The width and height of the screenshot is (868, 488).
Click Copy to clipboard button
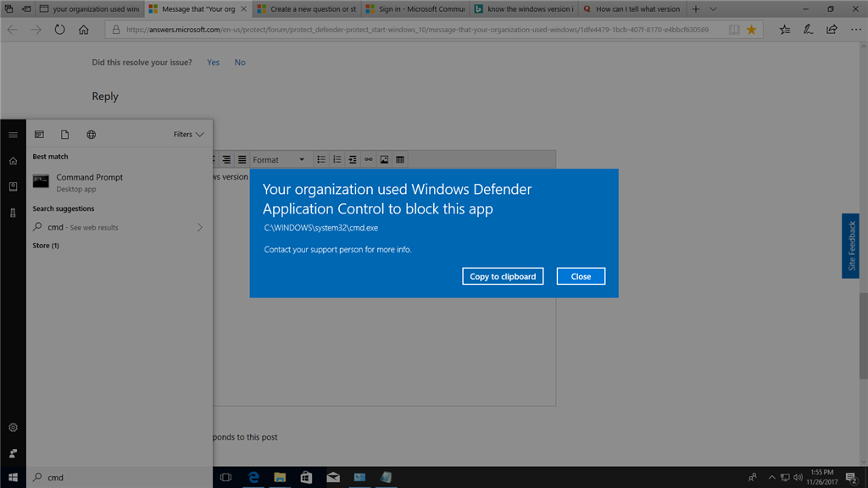pyautogui.click(x=503, y=276)
